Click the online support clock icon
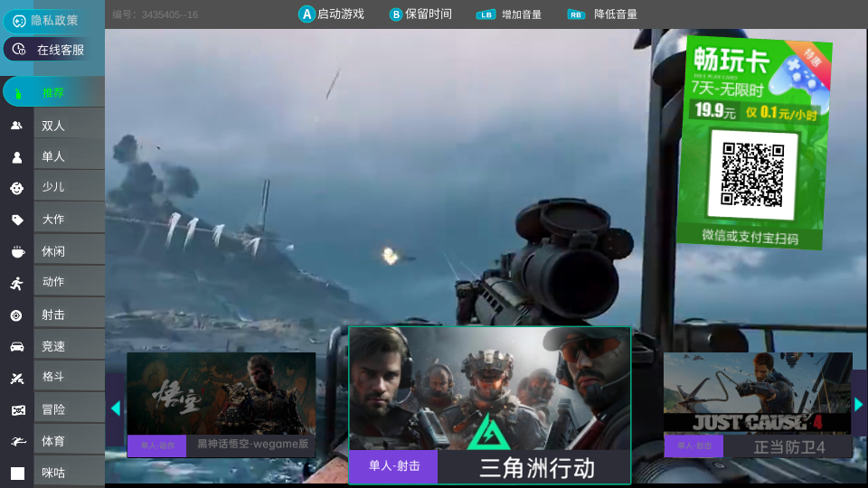 19,49
